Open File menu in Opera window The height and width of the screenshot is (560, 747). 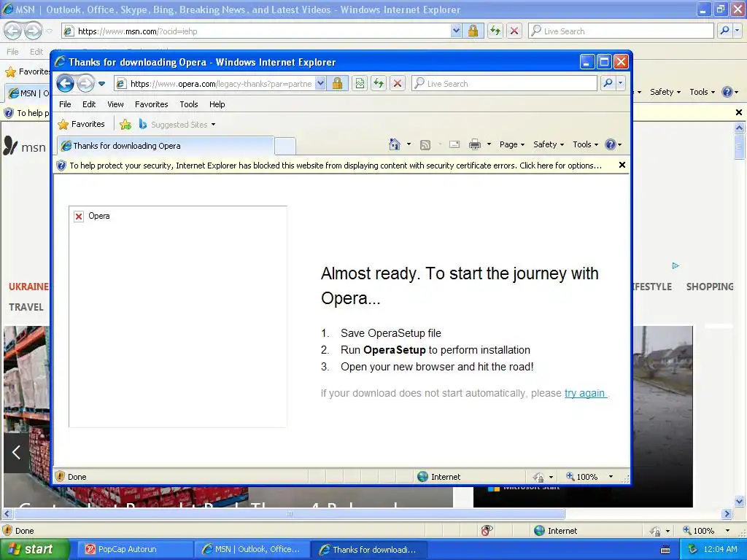click(x=65, y=104)
